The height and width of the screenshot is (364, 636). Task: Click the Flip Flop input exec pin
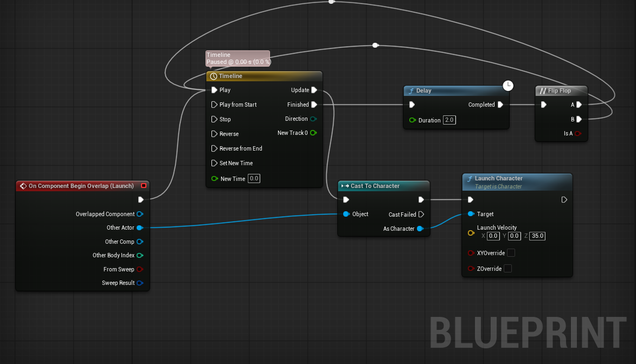click(543, 105)
